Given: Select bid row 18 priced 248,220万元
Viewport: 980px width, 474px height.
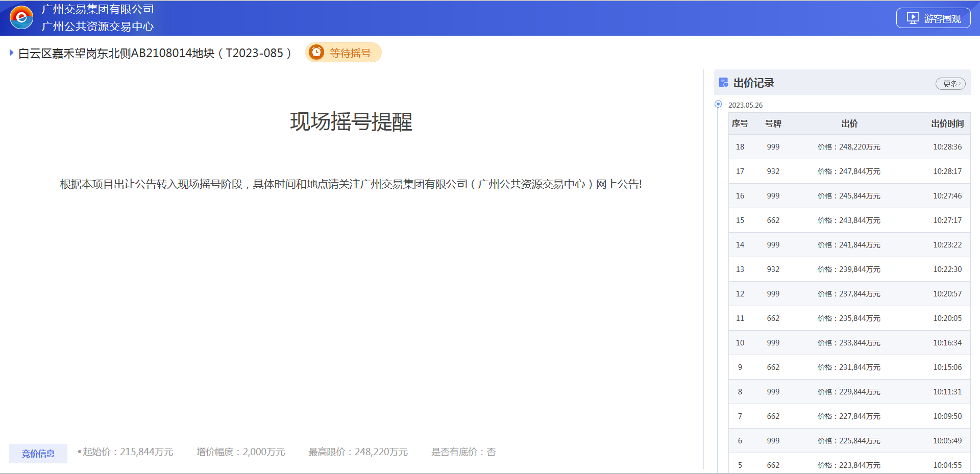Looking at the screenshot, I should pyautogui.click(x=848, y=147).
